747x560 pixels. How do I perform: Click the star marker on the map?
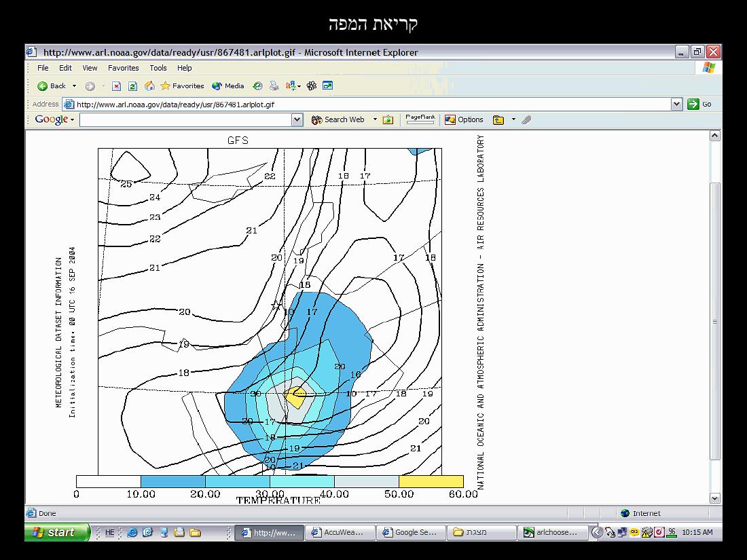(x=276, y=305)
